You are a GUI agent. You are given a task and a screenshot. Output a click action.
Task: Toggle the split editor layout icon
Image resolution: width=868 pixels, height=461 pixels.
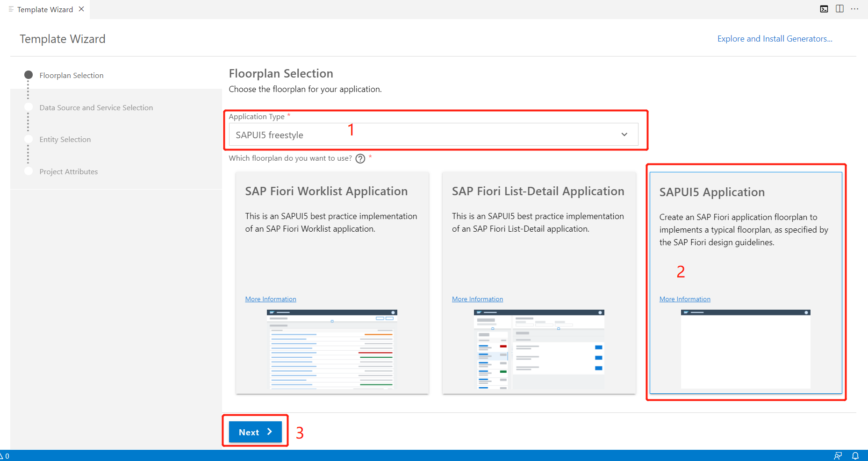click(x=839, y=9)
